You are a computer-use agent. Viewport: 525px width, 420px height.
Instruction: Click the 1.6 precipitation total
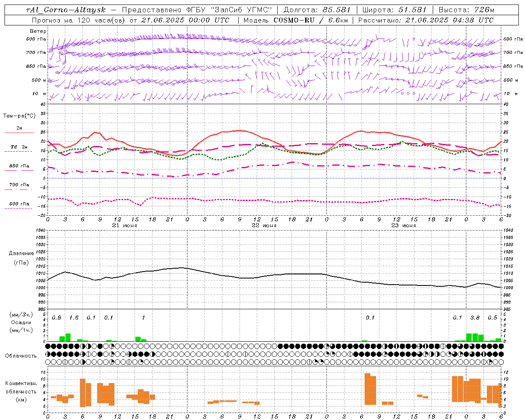pyautogui.click(x=74, y=318)
